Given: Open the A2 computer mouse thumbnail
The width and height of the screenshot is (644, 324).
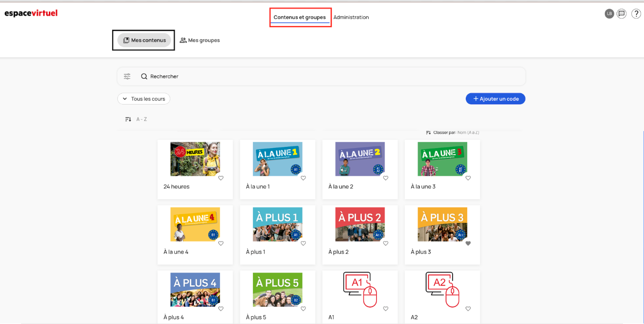Looking at the screenshot, I should click(x=443, y=290).
